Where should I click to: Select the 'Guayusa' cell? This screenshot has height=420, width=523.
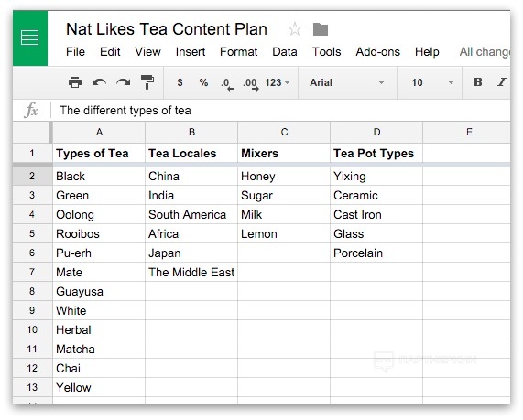pyautogui.click(x=99, y=291)
